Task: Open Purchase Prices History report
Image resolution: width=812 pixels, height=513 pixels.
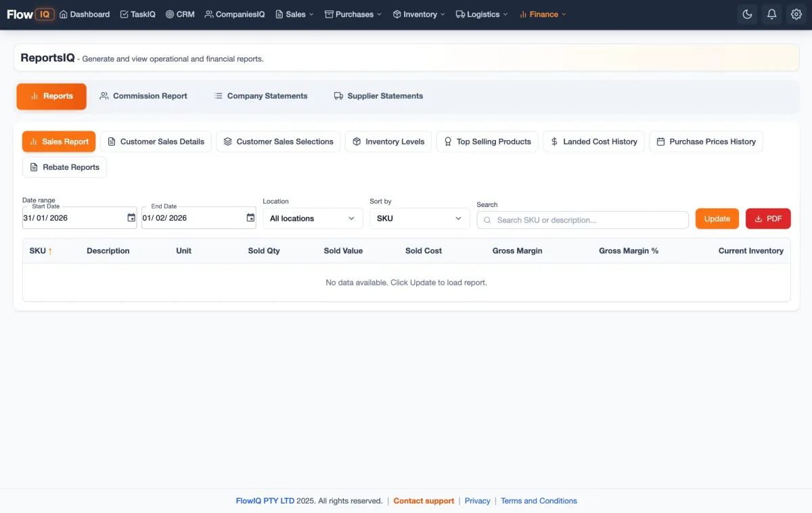Action: (706, 141)
